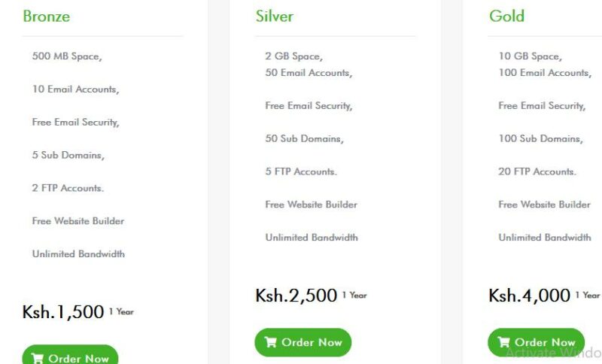Click the 2 GB Space feature
This screenshot has height=364, width=602.
coord(293,56)
